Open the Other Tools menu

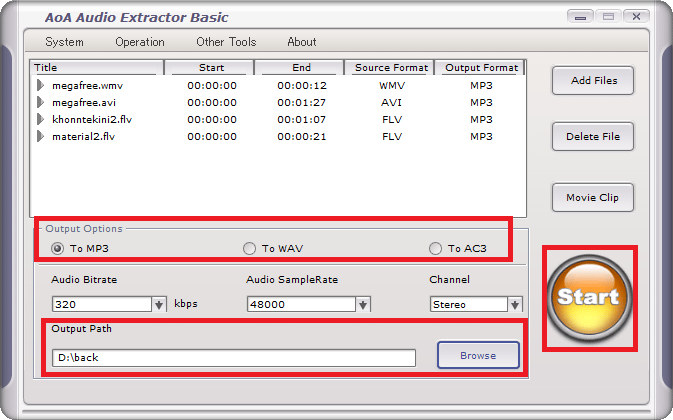click(226, 42)
